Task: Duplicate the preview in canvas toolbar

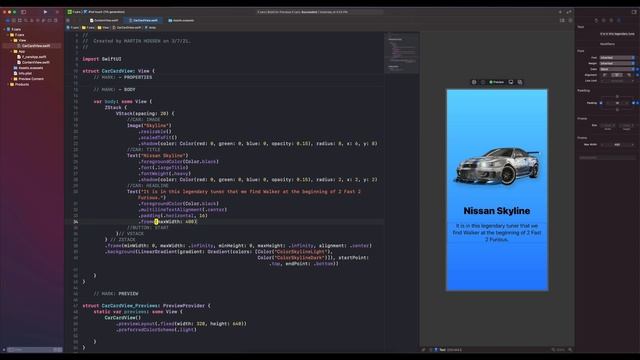Action: (520, 82)
